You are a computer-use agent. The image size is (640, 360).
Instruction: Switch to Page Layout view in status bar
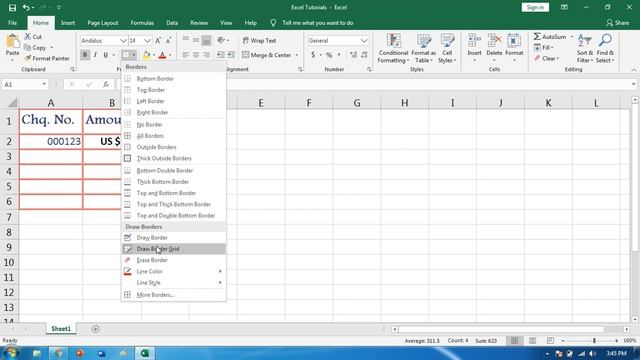(x=532, y=340)
